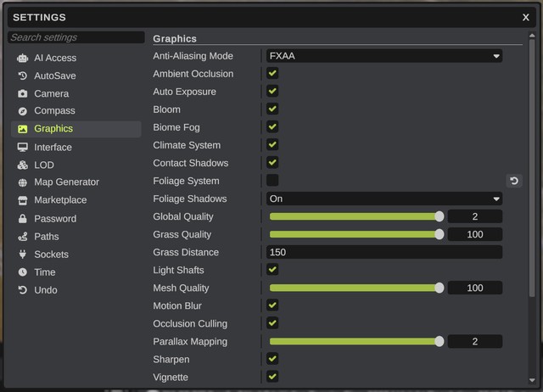Click Global Quality numeric value box

coord(475,216)
